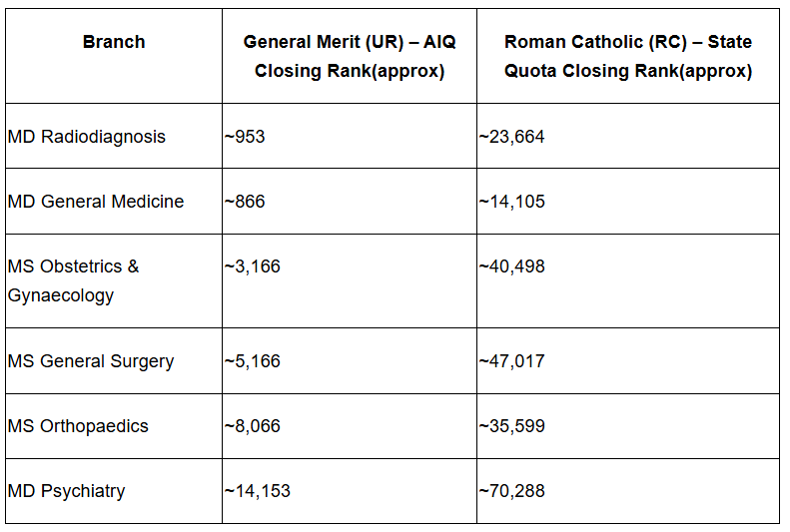Click the Roman Catholic (RC) State Quota header
This screenshot has height=532, width=790.
[x=627, y=57]
